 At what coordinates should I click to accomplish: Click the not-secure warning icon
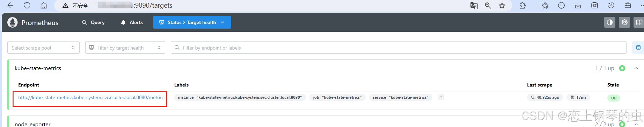coord(65,6)
